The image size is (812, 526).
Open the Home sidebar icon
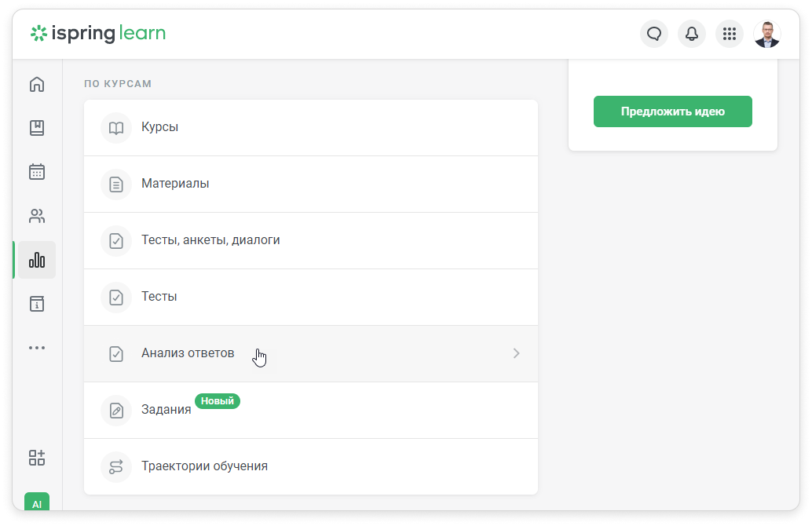pyautogui.click(x=37, y=84)
